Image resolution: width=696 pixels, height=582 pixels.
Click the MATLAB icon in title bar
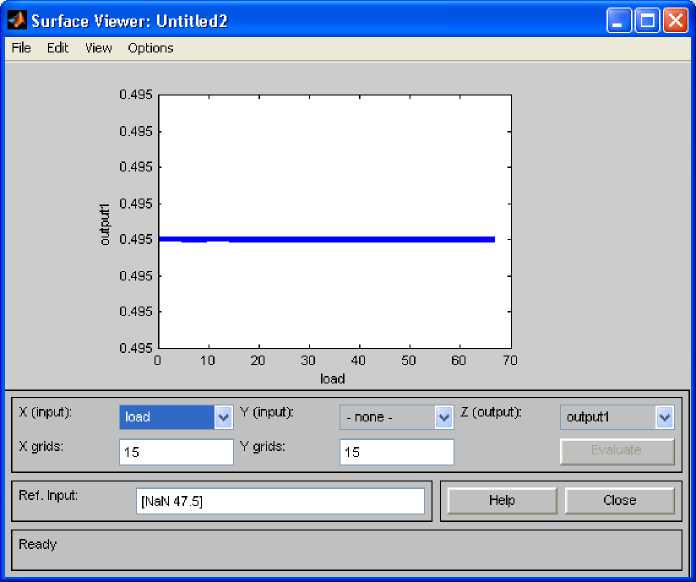(17, 20)
